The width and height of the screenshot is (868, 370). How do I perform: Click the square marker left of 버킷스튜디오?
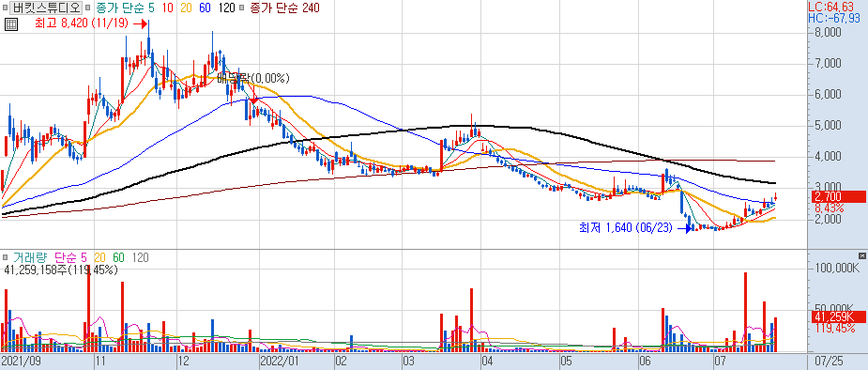tap(5, 8)
